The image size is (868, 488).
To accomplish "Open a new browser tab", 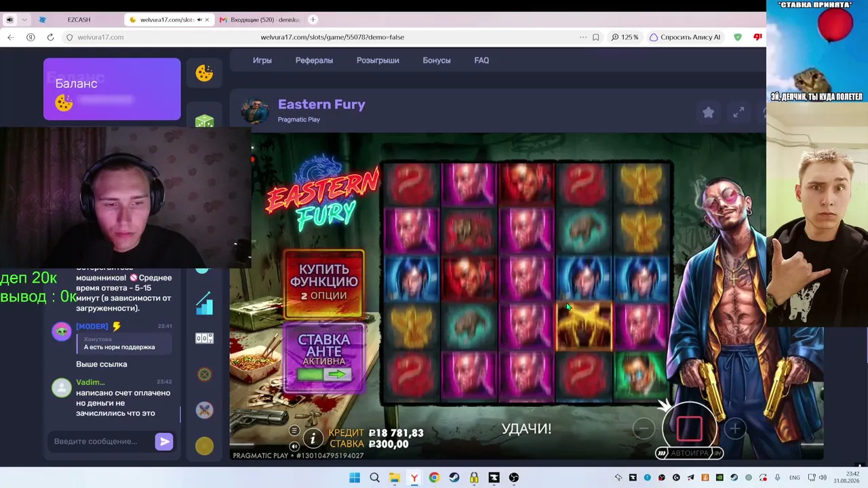I will point(313,20).
